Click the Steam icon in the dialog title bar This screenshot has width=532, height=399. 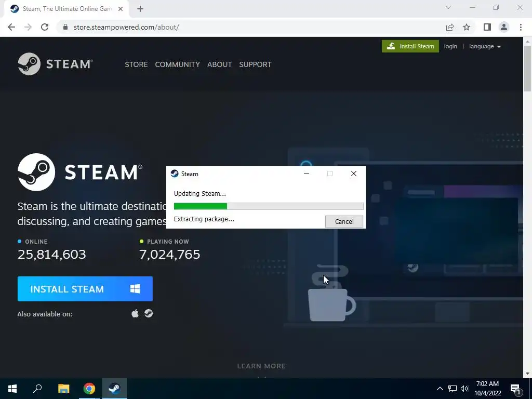pos(175,174)
